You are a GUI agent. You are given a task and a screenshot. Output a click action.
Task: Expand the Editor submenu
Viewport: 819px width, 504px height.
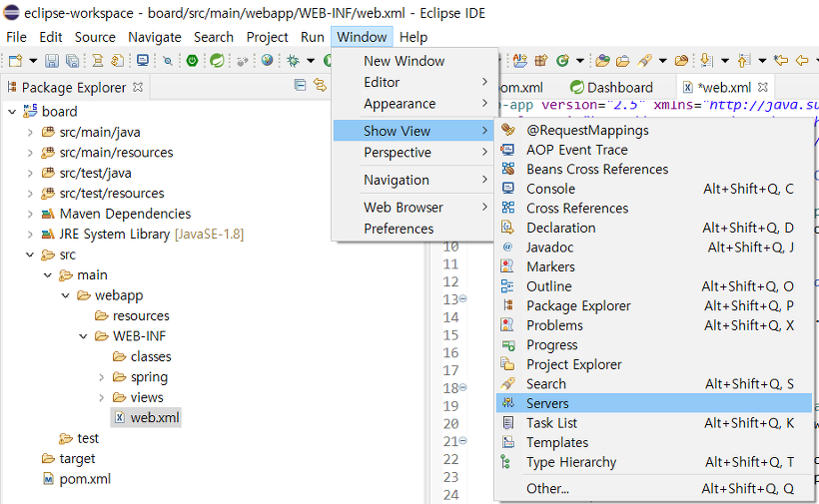click(x=412, y=83)
